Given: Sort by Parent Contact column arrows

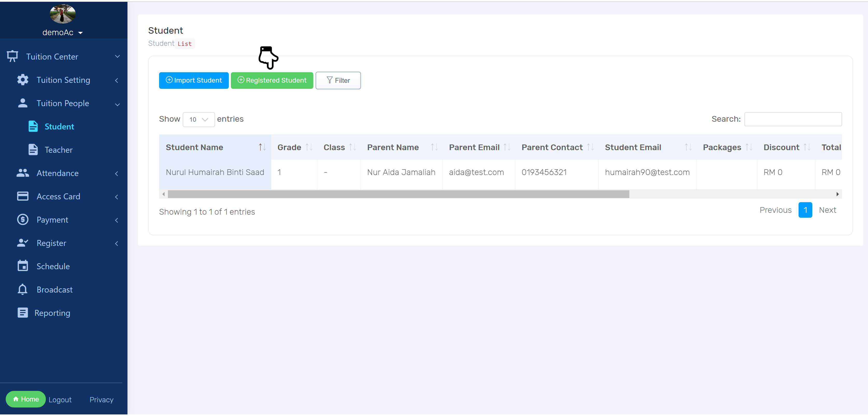Looking at the screenshot, I should (590, 147).
